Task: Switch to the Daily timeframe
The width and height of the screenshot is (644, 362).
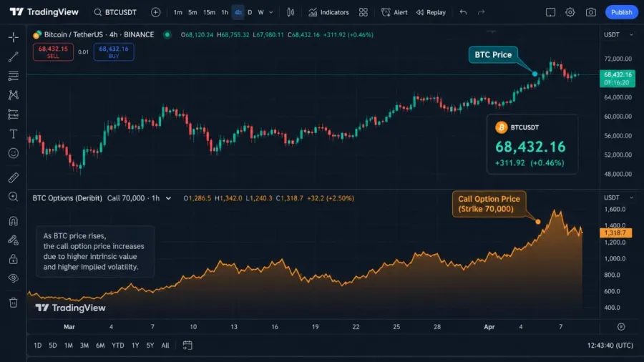Action: [x=250, y=12]
